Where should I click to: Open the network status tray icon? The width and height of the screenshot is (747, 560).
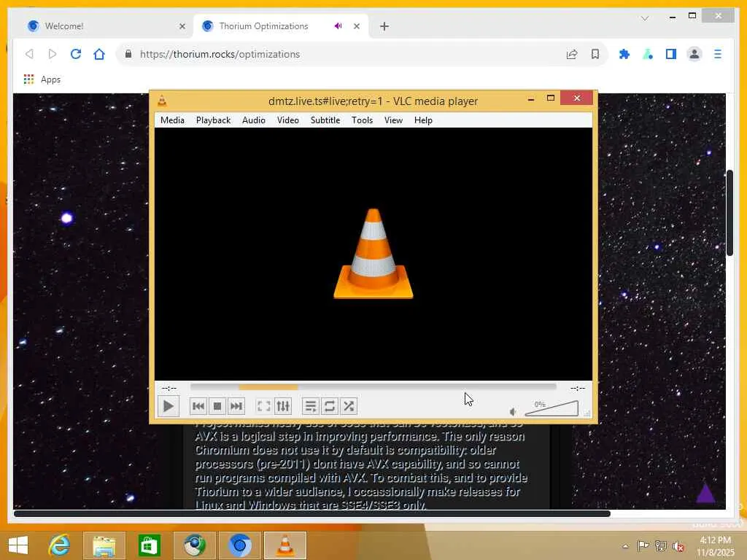(x=661, y=546)
